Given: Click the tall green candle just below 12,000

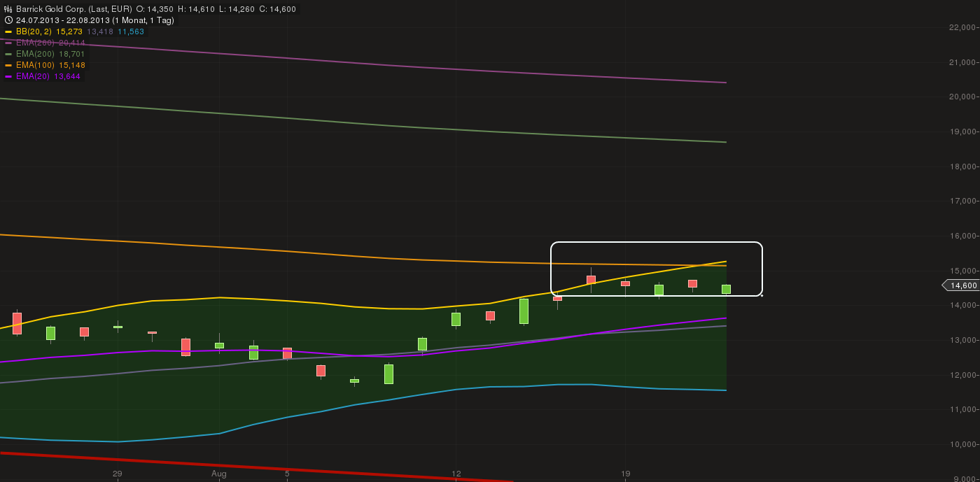Looking at the screenshot, I should (x=388, y=374).
